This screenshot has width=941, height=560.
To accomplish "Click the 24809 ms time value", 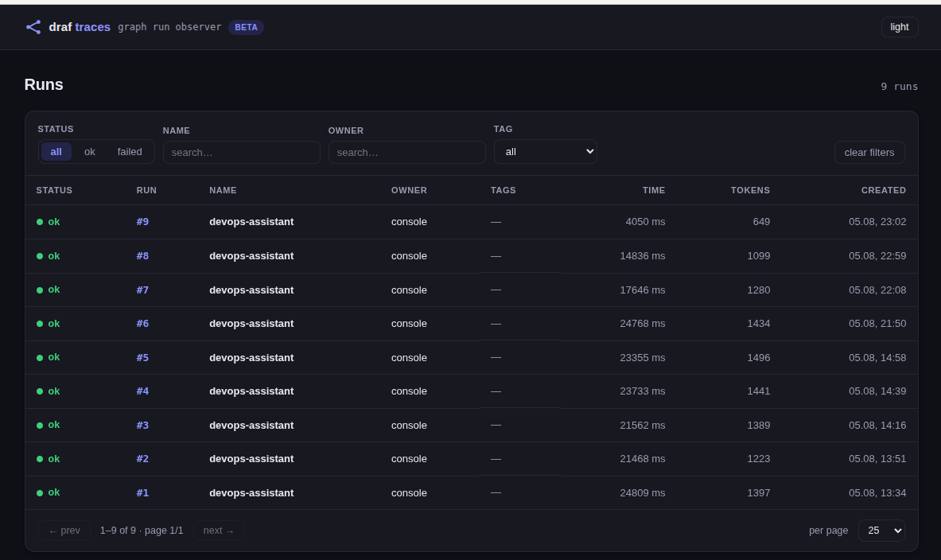I will 642,492.
